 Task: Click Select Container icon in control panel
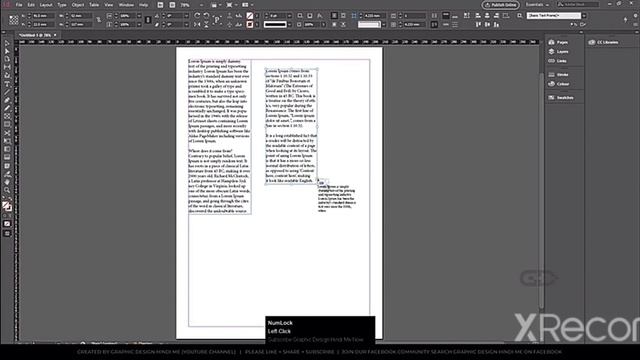pos(229,16)
